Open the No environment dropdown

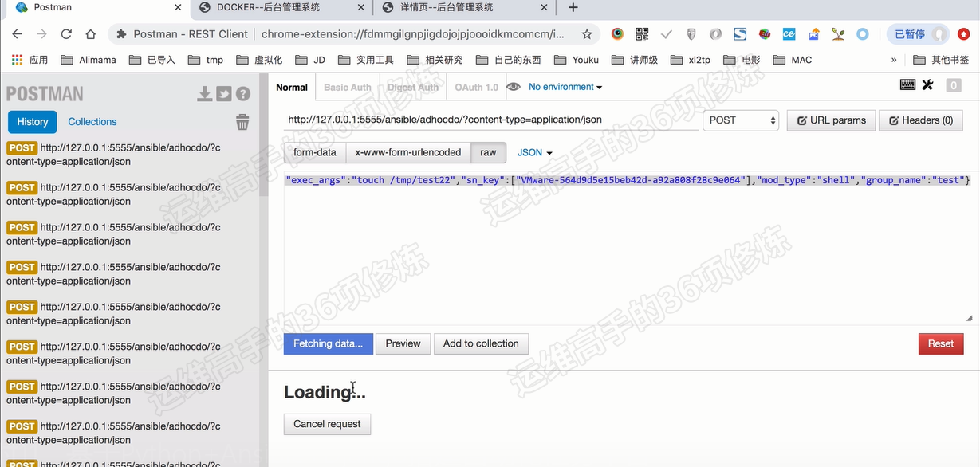[x=563, y=86]
